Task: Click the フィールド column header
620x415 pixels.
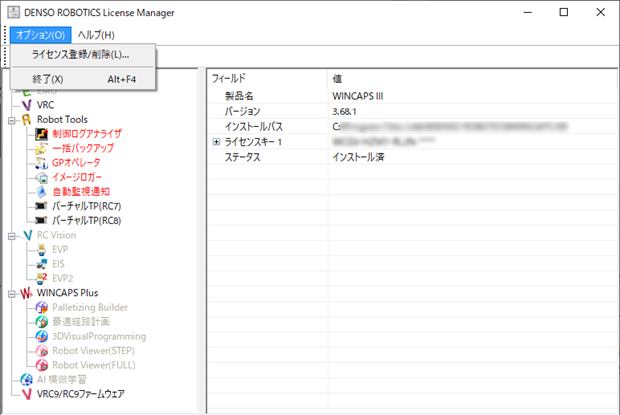Action: click(x=267, y=78)
